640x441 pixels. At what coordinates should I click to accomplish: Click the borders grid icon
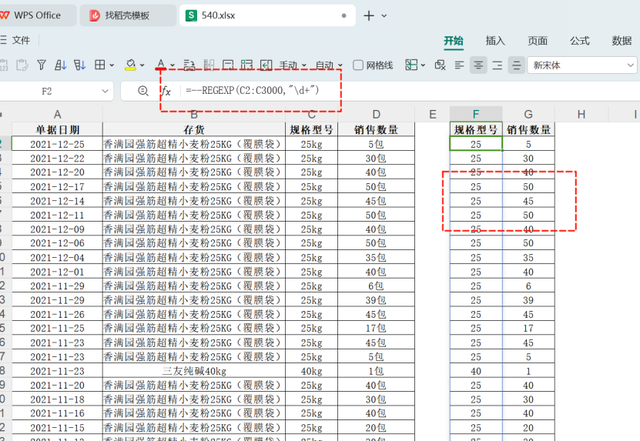pyautogui.click(x=100, y=65)
